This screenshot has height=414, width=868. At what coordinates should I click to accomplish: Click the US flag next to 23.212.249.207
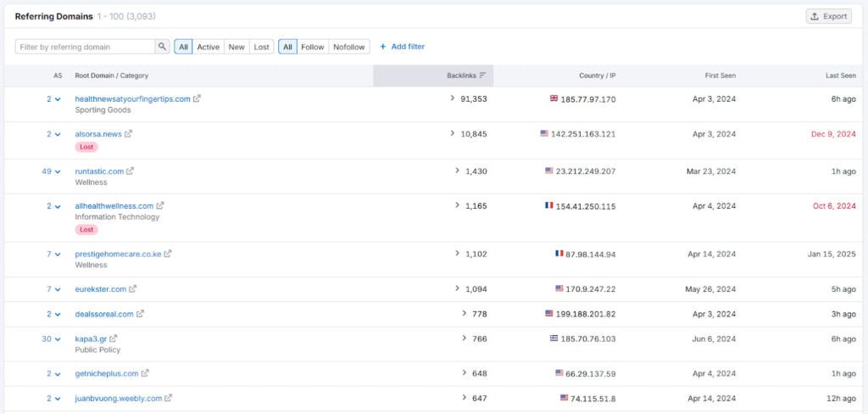(549, 171)
